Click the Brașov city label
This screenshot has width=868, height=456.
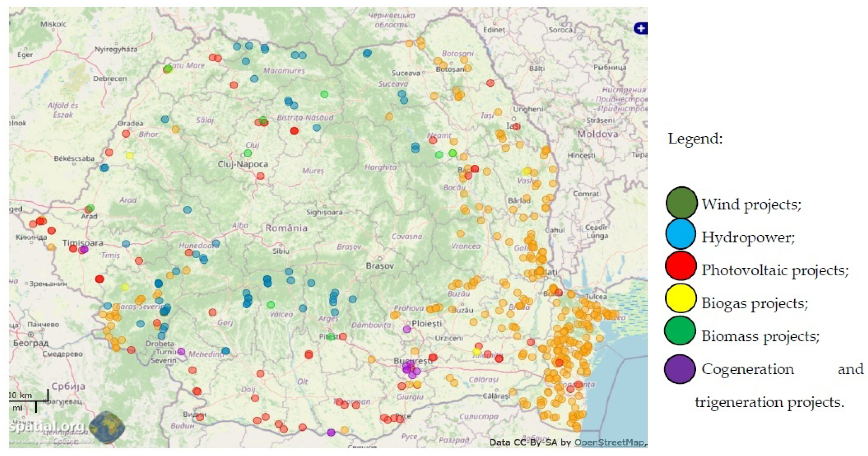[380, 266]
